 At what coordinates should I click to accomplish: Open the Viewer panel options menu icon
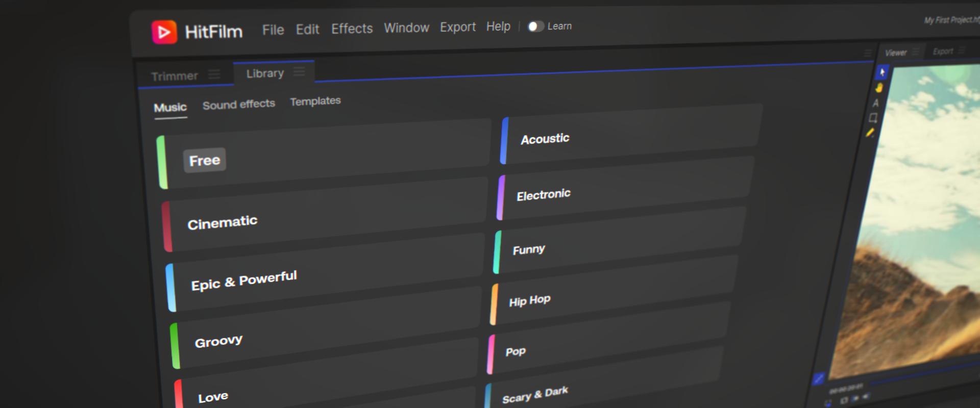pos(916,52)
